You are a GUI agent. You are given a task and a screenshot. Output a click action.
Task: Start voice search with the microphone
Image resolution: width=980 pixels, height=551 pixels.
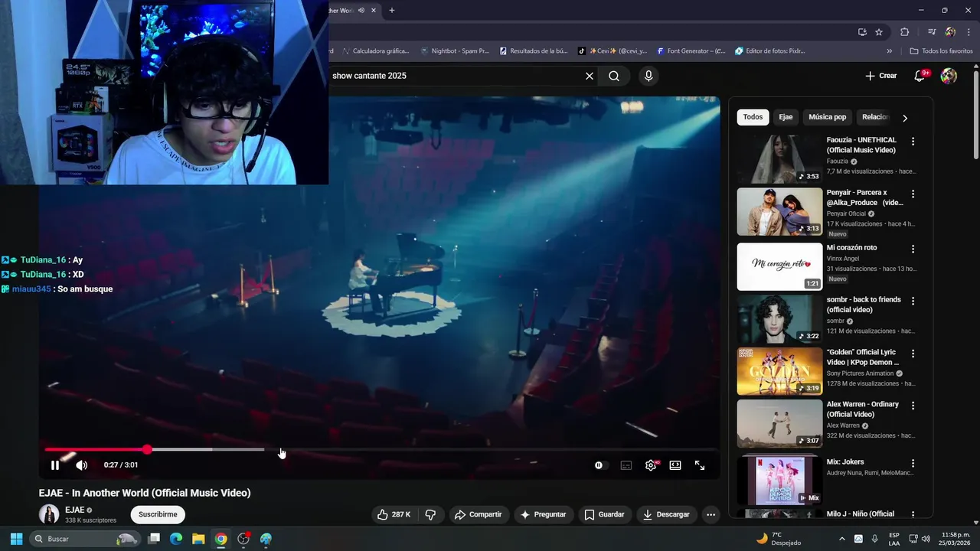click(648, 76)
